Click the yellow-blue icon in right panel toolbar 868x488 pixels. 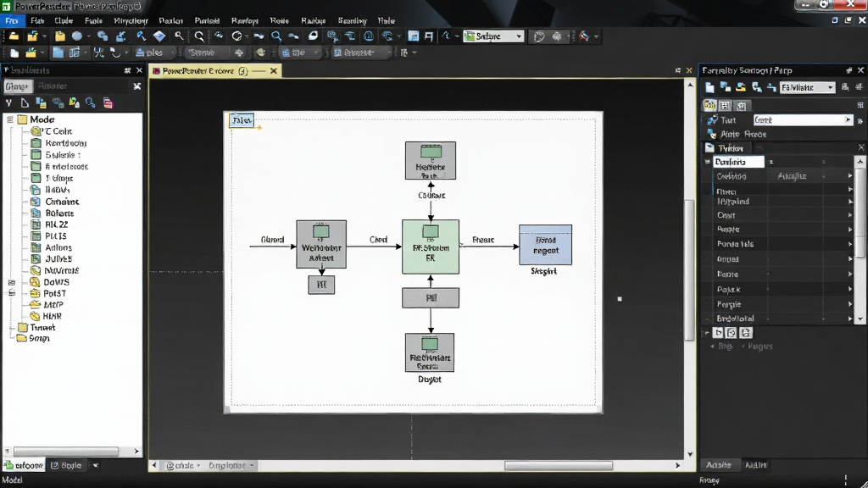[741, 87]
